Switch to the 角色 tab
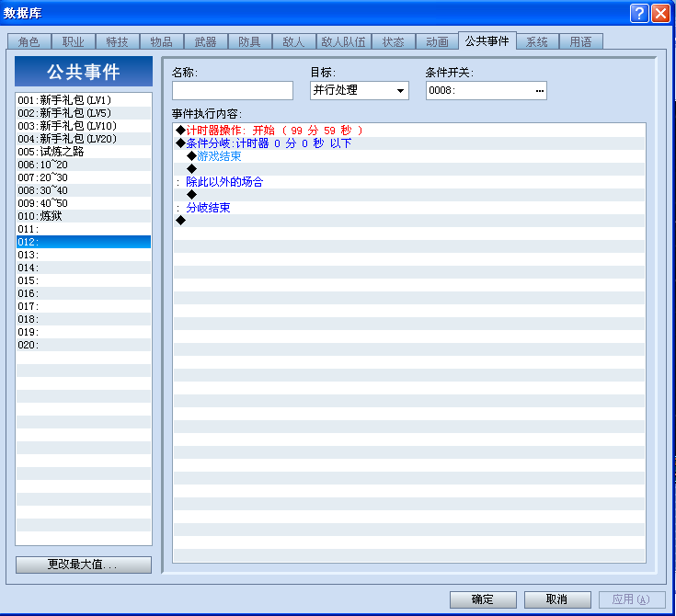676x616 pixels. [29, 41]
